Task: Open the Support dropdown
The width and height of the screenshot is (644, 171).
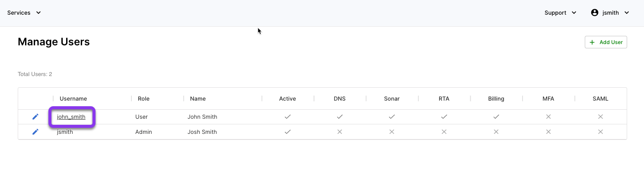Action: pos(561,13)
